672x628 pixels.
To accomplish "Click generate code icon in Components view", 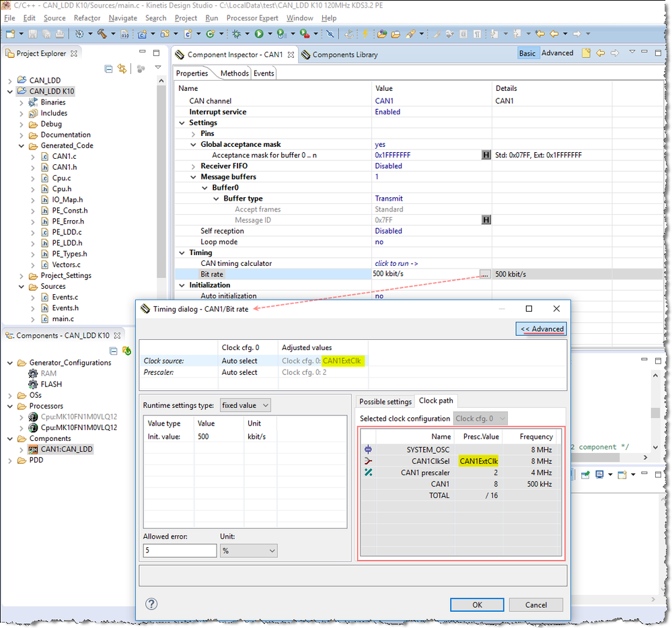I will [x=126, y=351].
